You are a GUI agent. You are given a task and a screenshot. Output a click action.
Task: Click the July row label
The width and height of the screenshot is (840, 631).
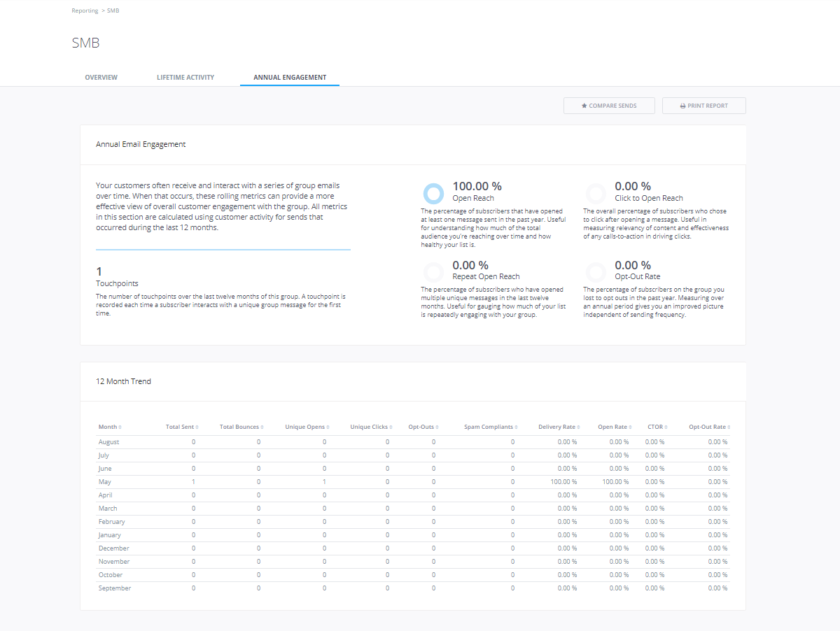pos(104,455)
